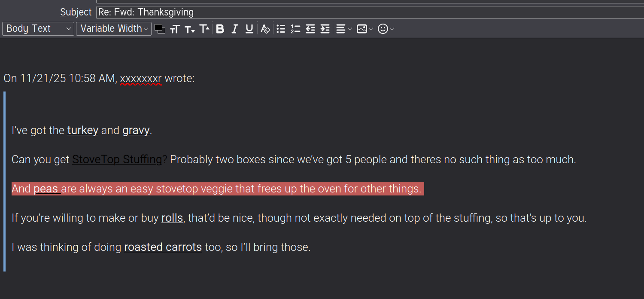Screen dimensions: 644x299
Task: Click the Remove text styling icon
Action: tap(265, 29)
